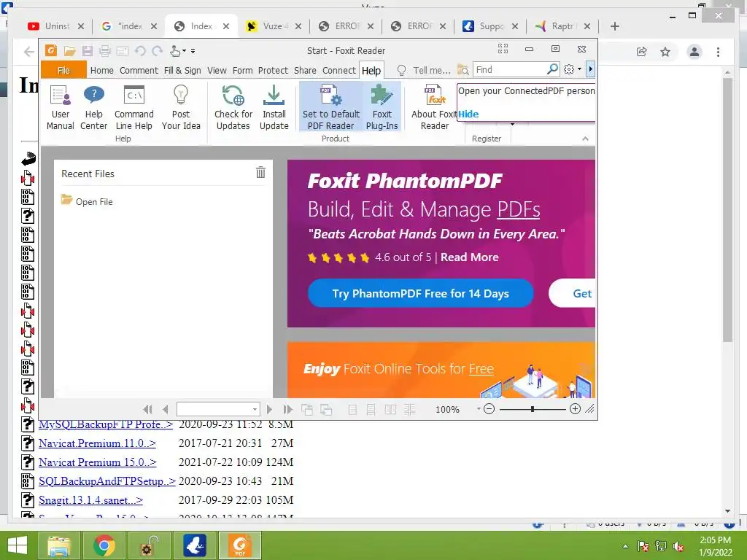This screenshot has width=747, height=560.
Task: Open the Help Center
Action: (x=94, y=107)
